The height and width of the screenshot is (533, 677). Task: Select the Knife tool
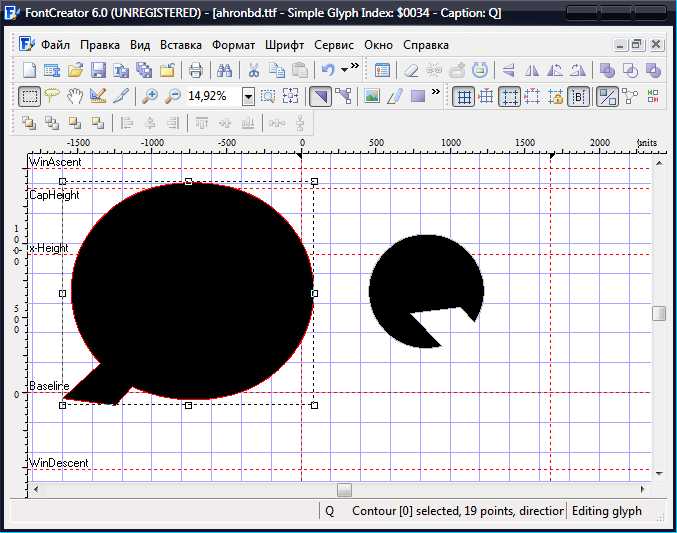121,96
